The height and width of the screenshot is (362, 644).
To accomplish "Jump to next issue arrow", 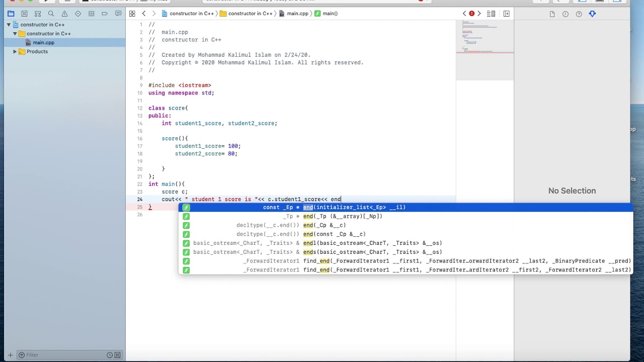I will click(479, 14).
